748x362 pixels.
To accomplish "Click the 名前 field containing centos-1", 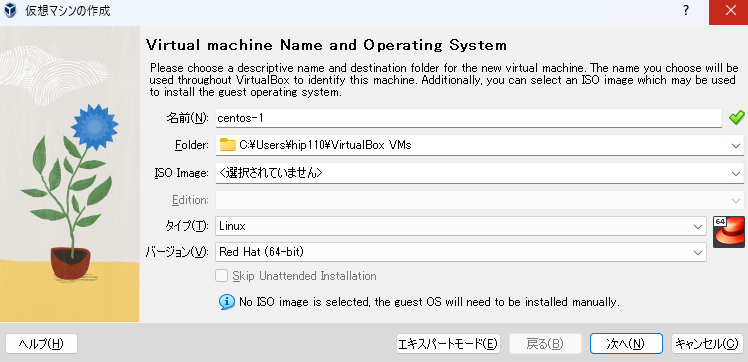I will tap(468, 118).
